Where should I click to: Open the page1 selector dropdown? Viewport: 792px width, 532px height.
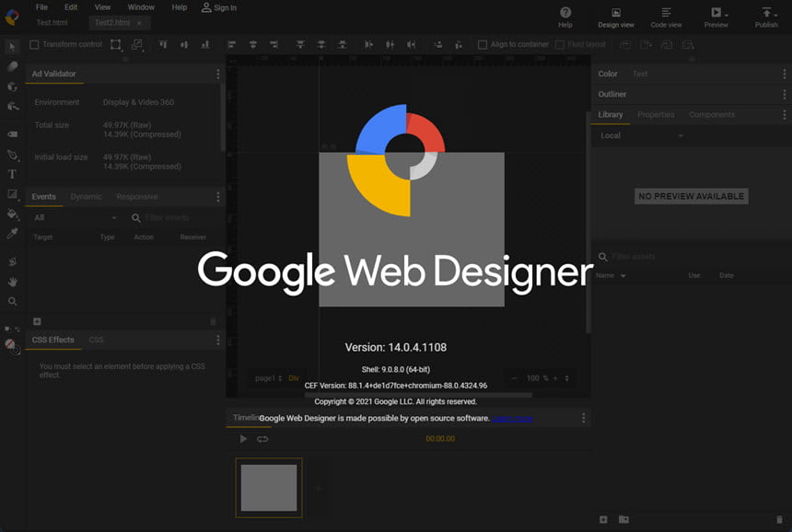click(269, 378)
